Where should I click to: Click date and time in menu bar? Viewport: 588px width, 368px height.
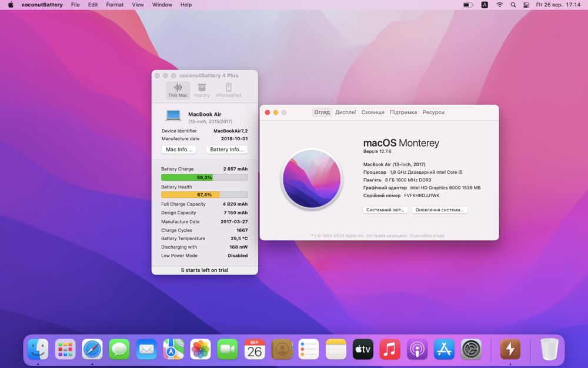click(x=558, y=5)
